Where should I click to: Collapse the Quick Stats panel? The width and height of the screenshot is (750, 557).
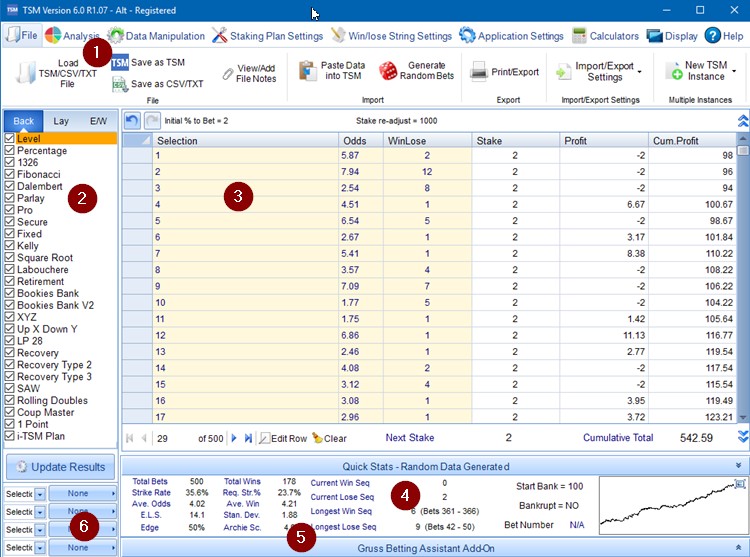pyautogui.click(x=739, y=464)
